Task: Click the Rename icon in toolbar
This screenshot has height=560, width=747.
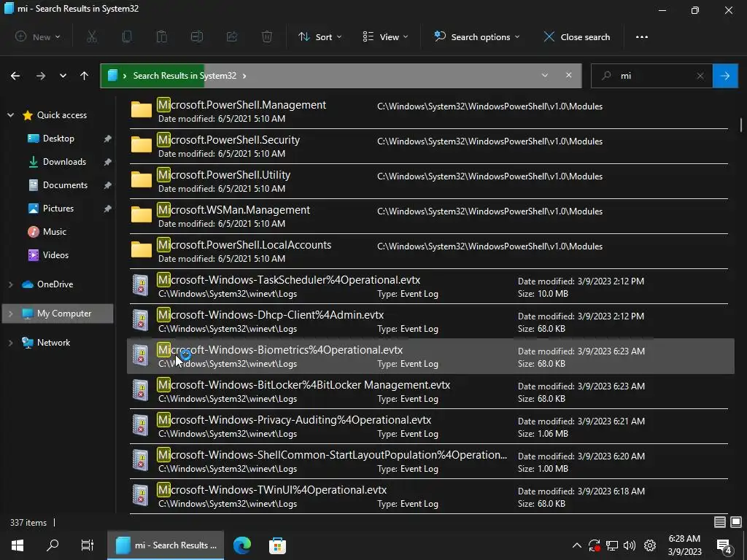Action: (197, 36)
